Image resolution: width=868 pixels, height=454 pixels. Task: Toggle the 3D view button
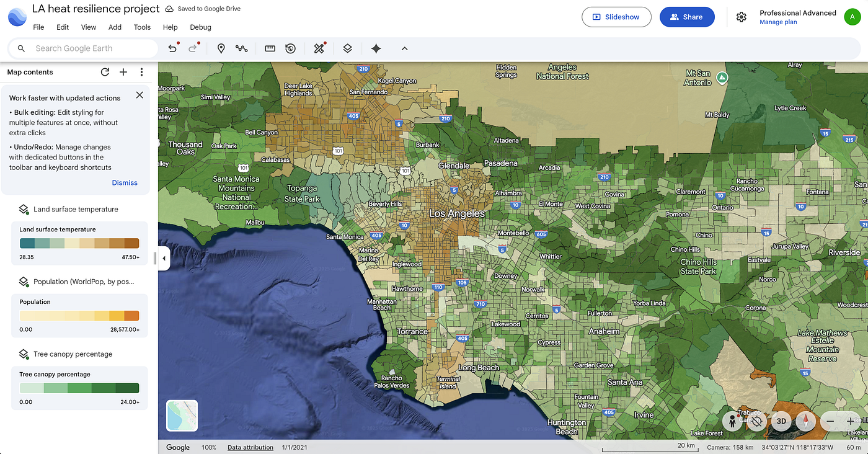pos(781,421)
